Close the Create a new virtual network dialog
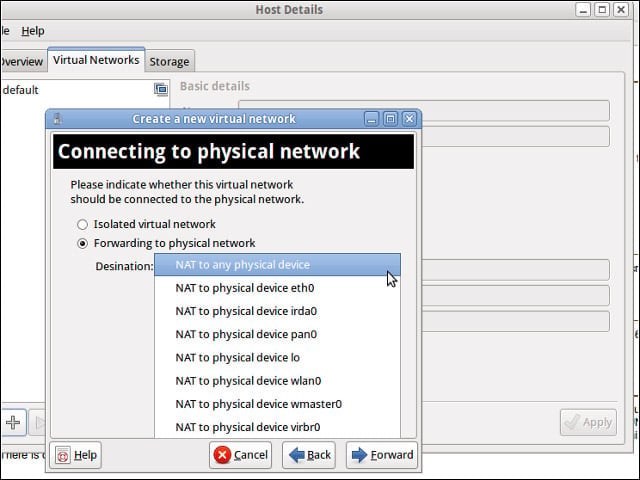 [409, 119]
